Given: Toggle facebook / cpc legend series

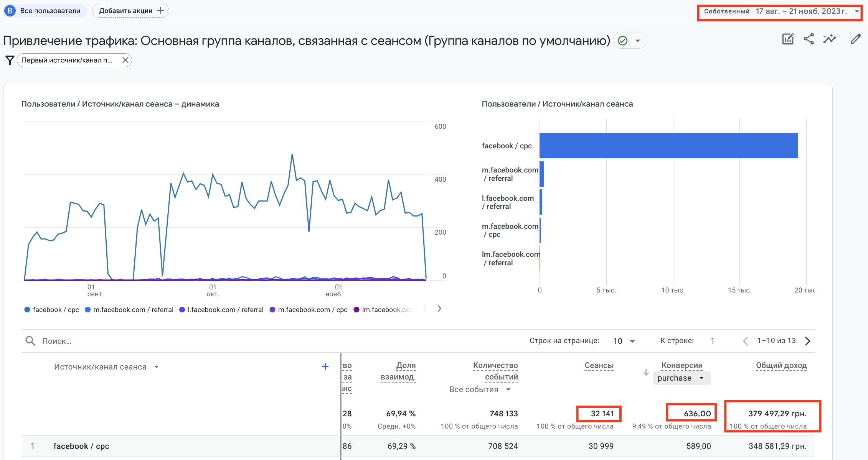Looking at the screenshot, I should tap(52, 309).
